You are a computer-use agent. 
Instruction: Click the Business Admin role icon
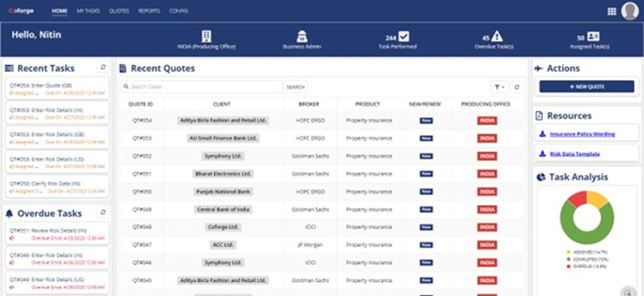click(302, 37)
